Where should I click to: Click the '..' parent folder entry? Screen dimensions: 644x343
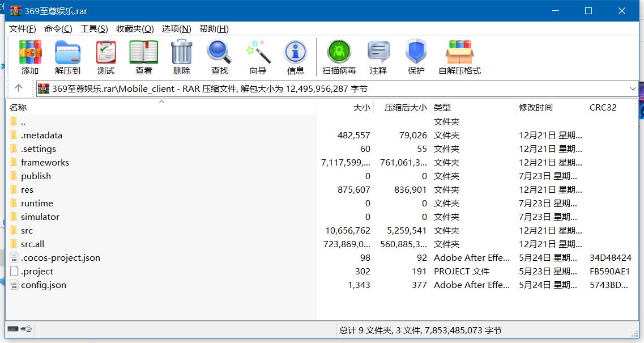tap(23, 122)
